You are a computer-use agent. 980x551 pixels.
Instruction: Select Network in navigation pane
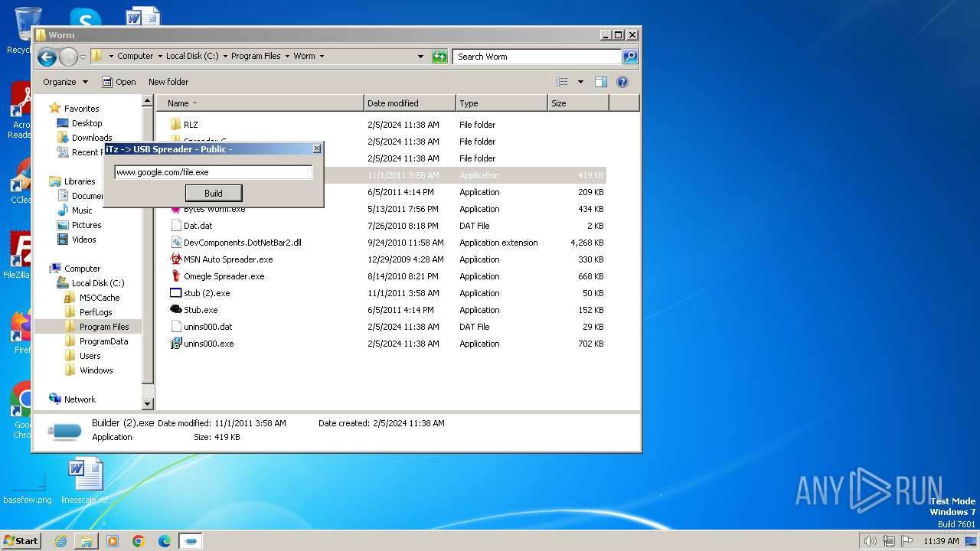(80, 399)
